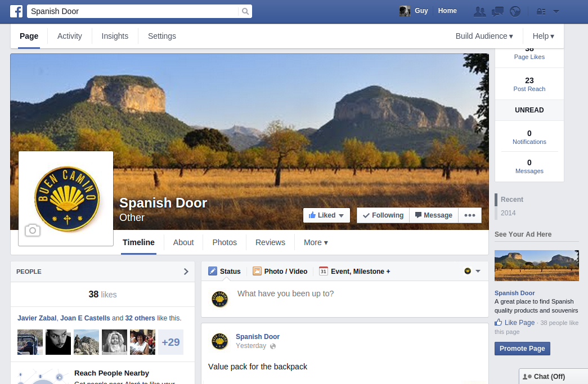Select the Photos tab
588x384 pixels.
tap(225, 242)
